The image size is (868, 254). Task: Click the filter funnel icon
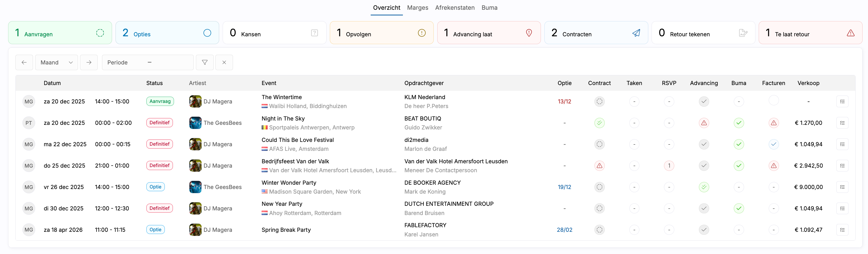pos(205,62)
